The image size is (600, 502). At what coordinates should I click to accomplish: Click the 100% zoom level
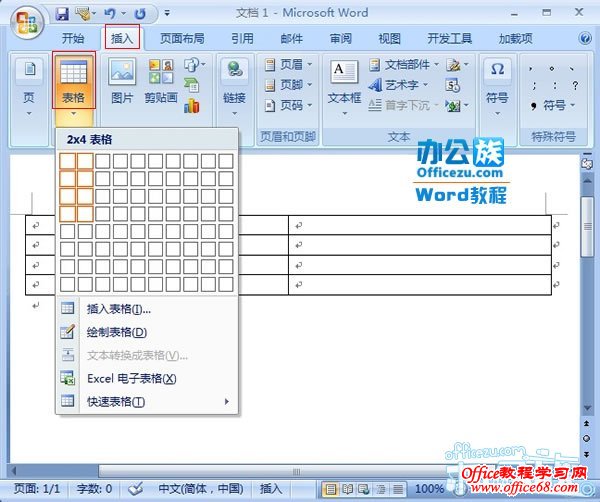point(429,489)
